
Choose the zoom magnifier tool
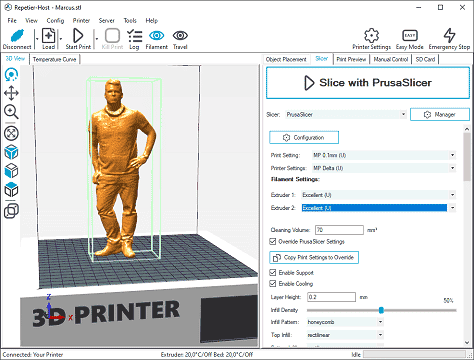click(11, 112)
